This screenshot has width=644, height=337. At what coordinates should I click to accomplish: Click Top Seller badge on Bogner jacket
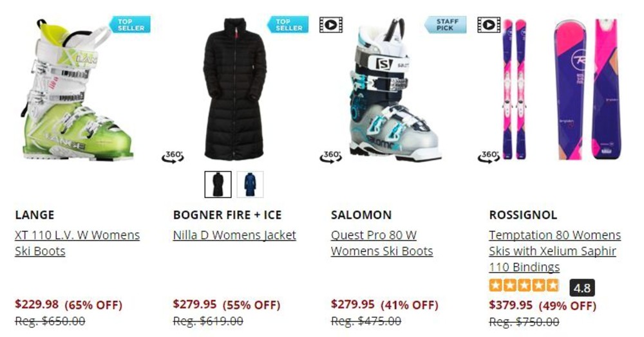288,24
